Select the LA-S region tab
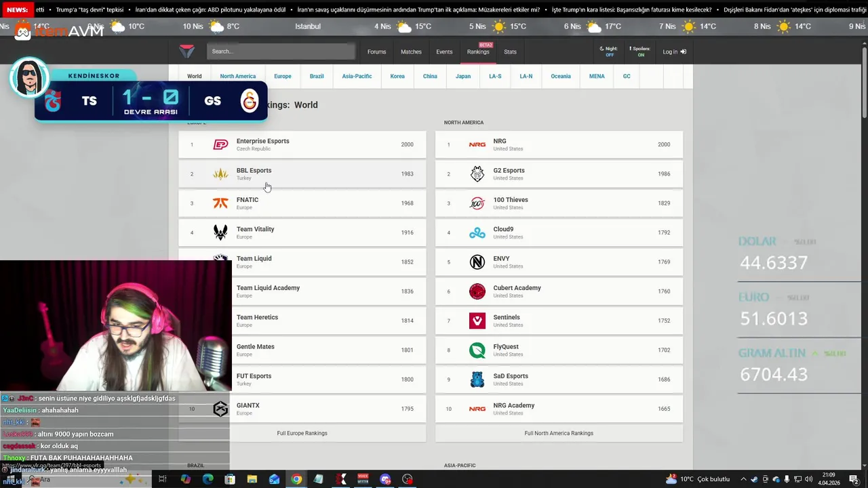 click(x=495, y=76)
